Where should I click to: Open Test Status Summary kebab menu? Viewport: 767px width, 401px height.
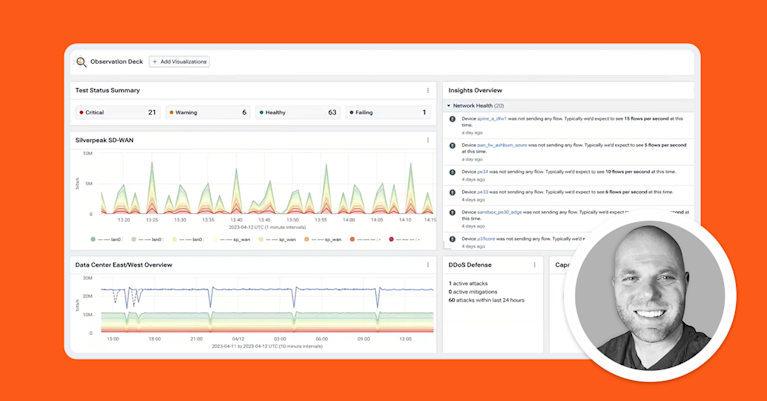[x=428, y=90]
